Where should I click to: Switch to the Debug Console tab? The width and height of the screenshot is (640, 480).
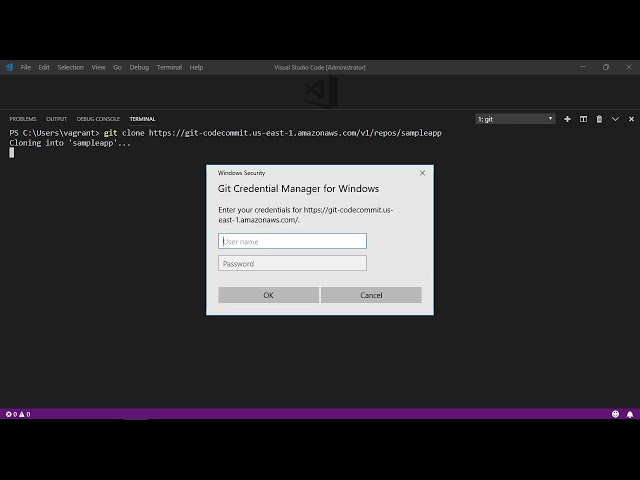click(x=98, y=119)
